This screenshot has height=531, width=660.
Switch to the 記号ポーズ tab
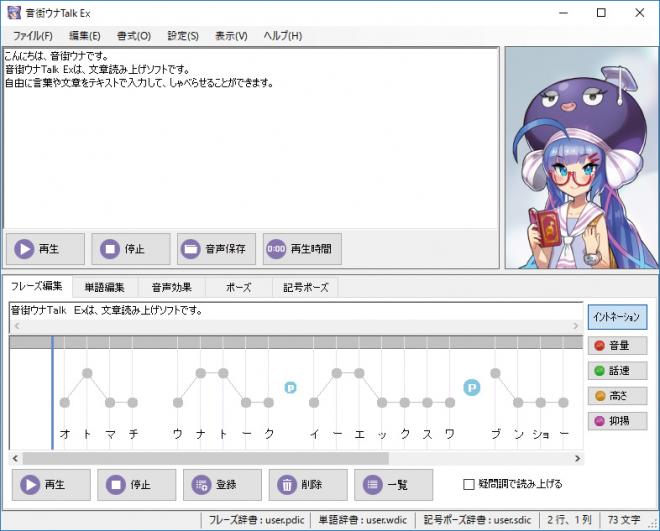(x=306, y=288)
